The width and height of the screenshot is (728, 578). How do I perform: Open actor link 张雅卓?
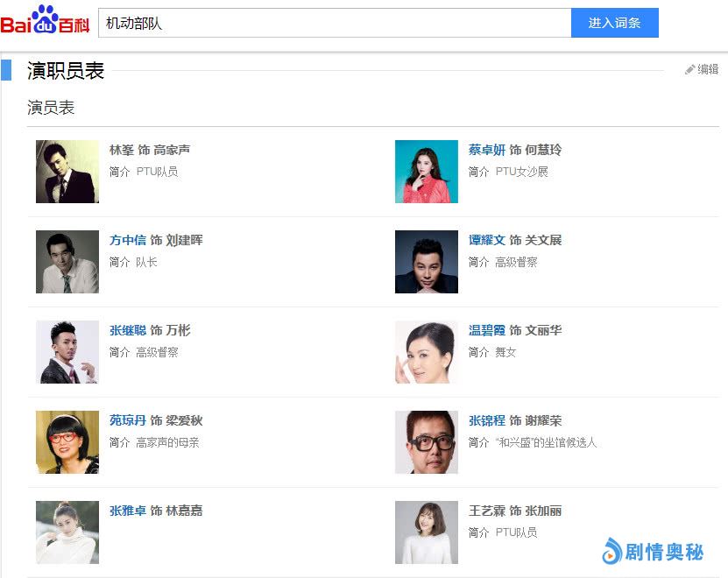(127, 511)
